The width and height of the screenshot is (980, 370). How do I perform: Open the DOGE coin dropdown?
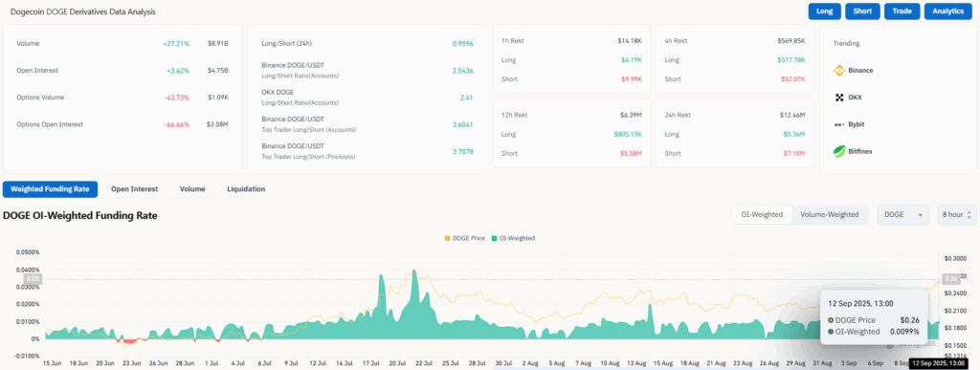(904, 214)
